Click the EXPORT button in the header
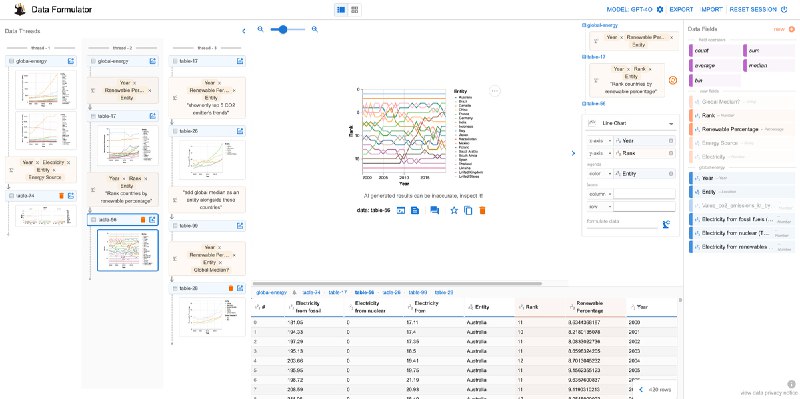The height and width of the screenshot is (399, 800). tap(681, 9)
